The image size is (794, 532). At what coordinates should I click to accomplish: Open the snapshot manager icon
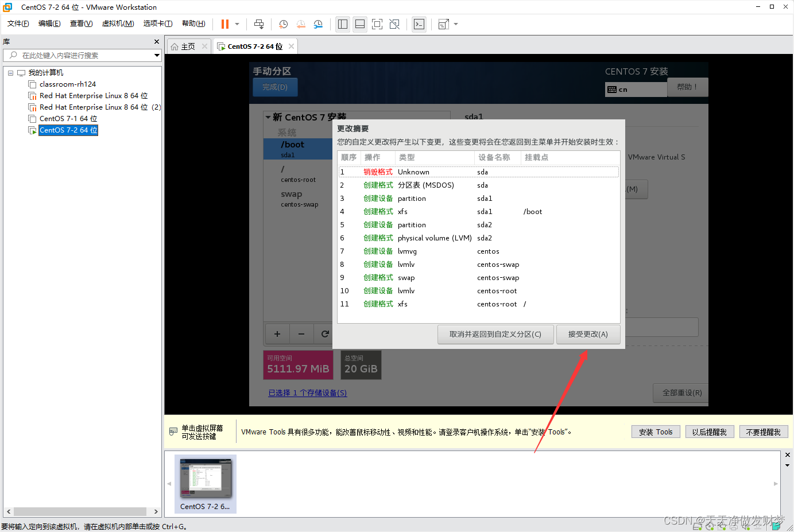[318, 24]
